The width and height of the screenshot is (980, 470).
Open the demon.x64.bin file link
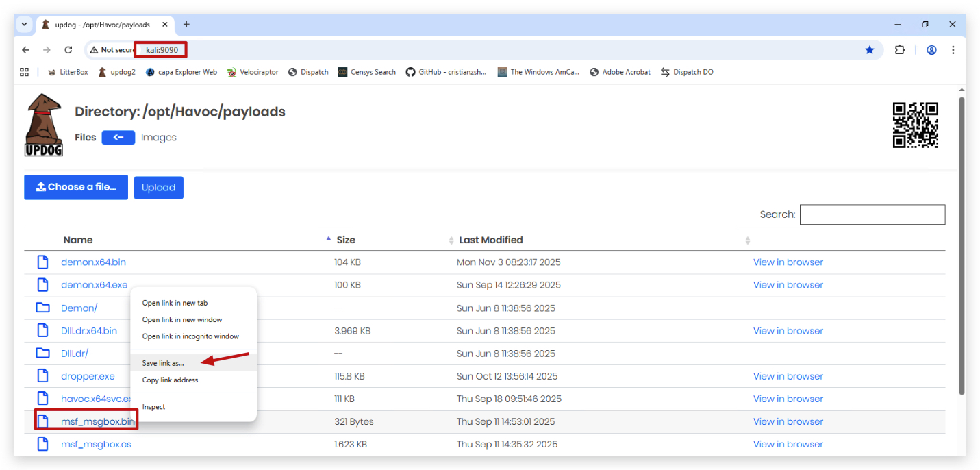[93, 262]
